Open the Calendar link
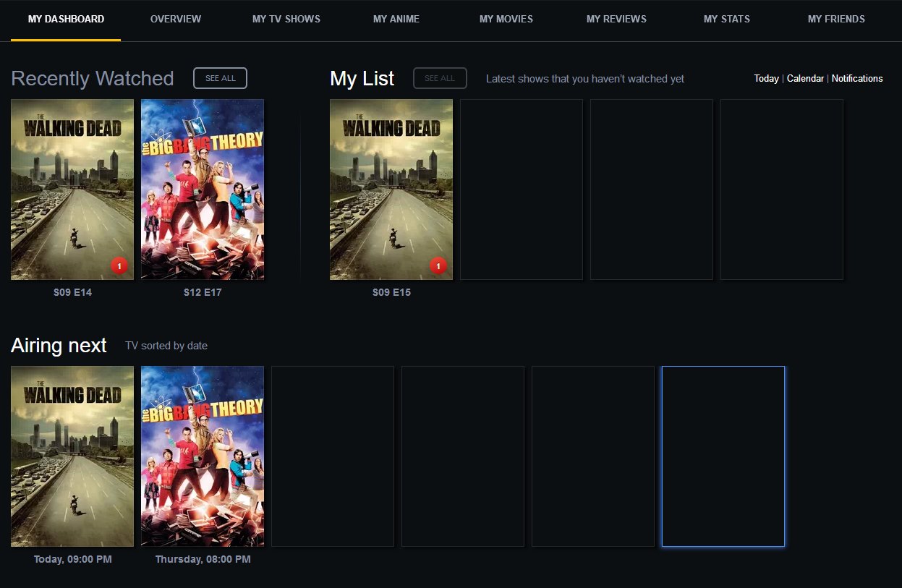 tap(805, 78)
